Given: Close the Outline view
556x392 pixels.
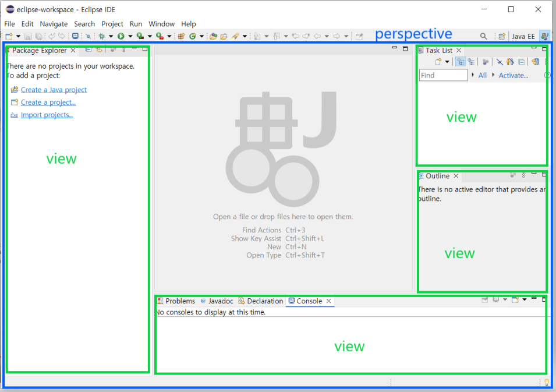Looking at the screenshot, I should tap(456, 176).
